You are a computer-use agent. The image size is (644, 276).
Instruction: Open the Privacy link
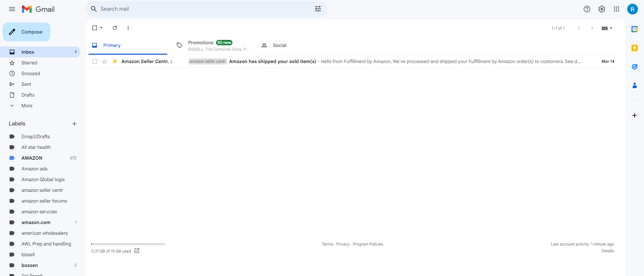[x=343, y=244]
